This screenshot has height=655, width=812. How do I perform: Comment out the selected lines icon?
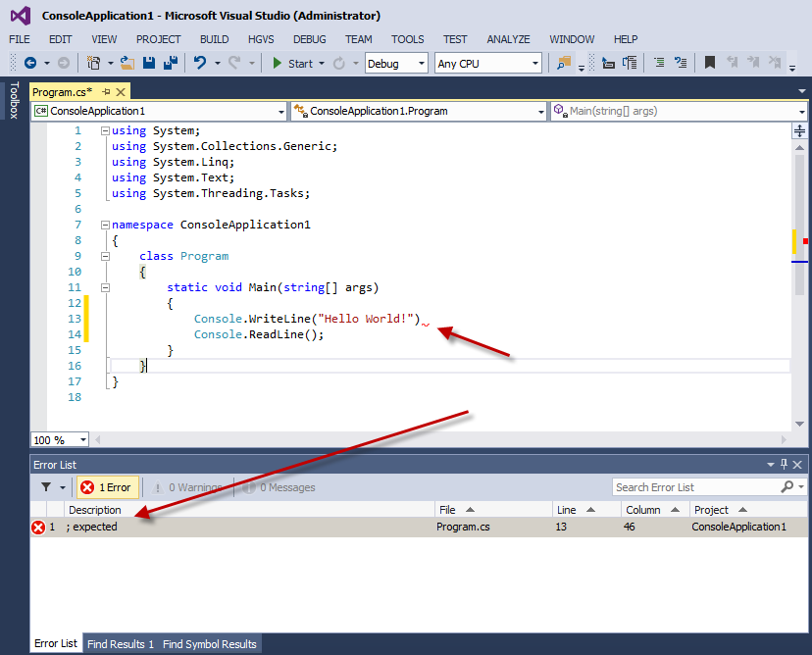659,63
